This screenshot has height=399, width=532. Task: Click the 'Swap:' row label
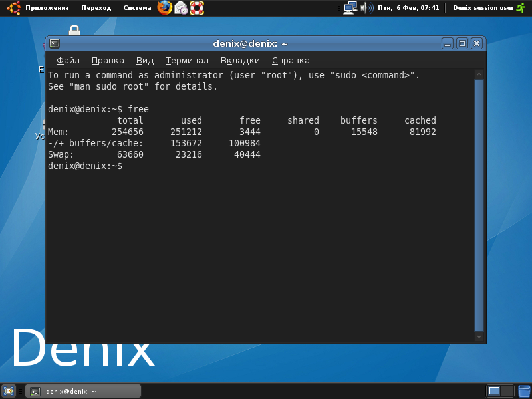click(61, 154)
